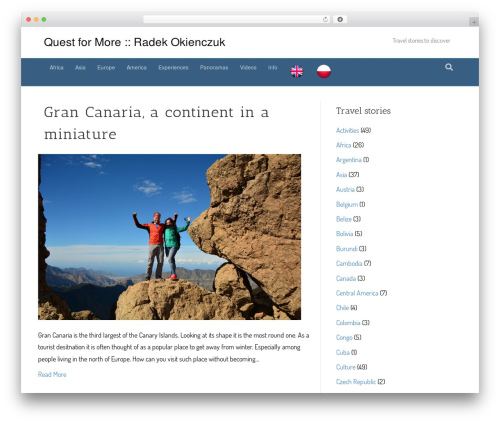Screen dimensions: 500x423
Task: Open the Asia menu item
Action: pos(80,67)
